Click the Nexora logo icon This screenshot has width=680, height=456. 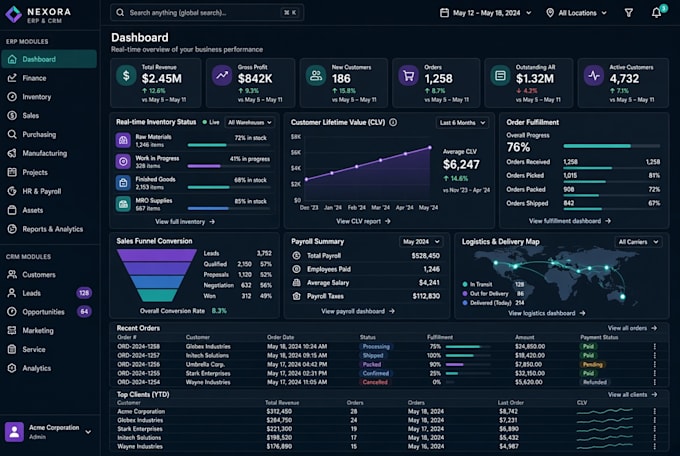(x=13, y=14)
